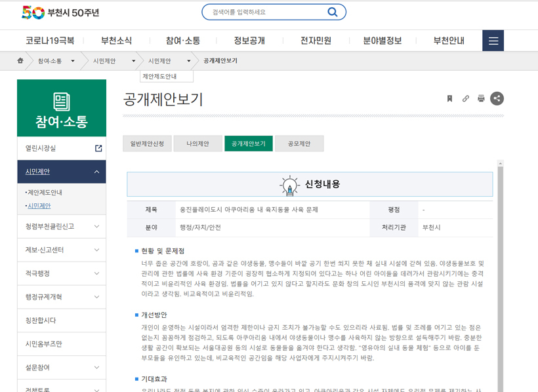Viewport: 538px width, 392px height.
Task: Click the scrollbar up arrow in content panel
Action: pyautogui.click(x=500, y=164)
